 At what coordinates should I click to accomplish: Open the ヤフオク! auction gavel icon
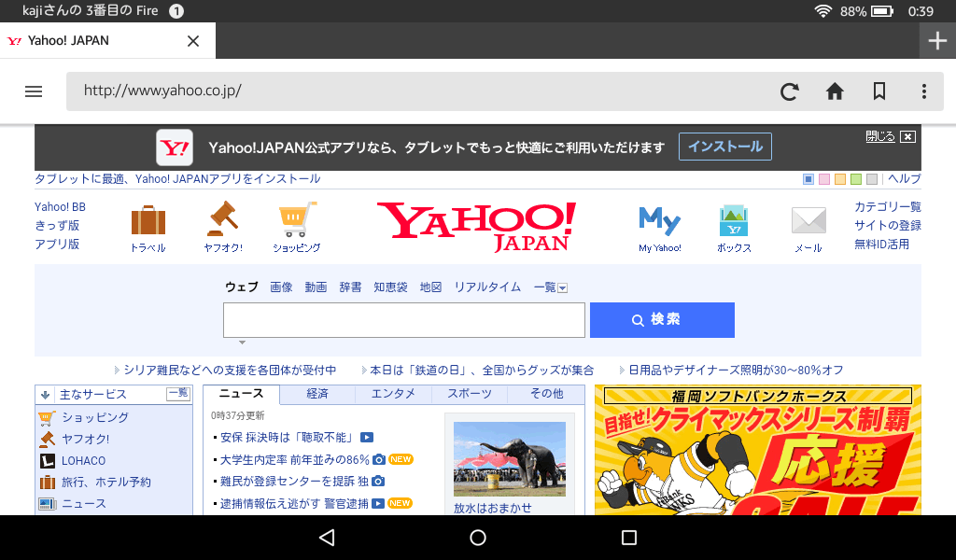click(x=223, y=221)
